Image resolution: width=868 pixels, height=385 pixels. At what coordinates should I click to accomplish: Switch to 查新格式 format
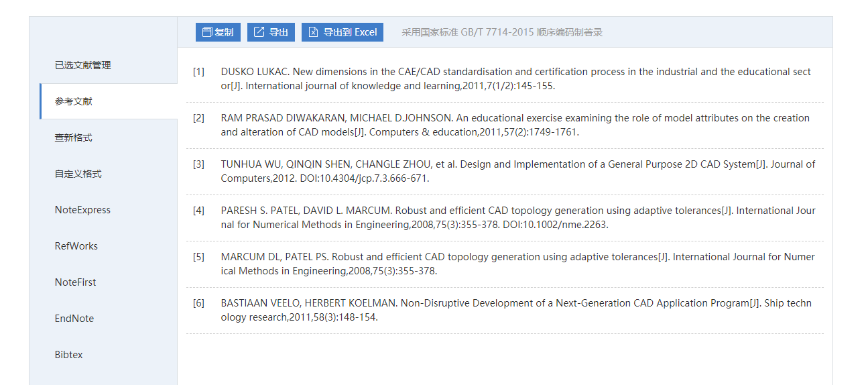click(74, 137)
